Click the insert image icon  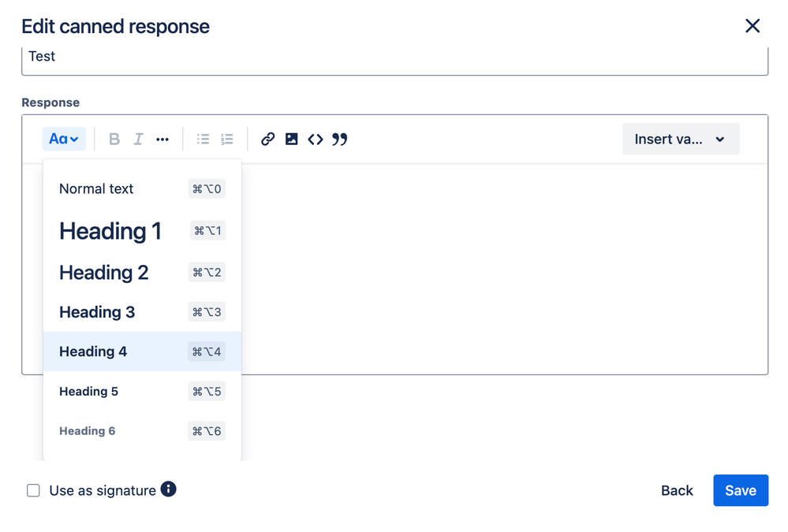click(292, 140)
